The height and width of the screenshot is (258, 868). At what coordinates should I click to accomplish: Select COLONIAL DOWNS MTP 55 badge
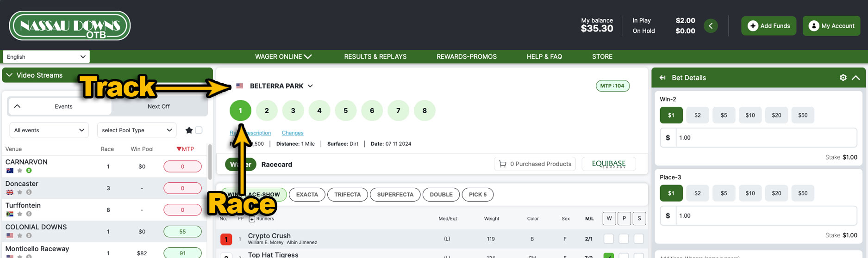[182, 232]
